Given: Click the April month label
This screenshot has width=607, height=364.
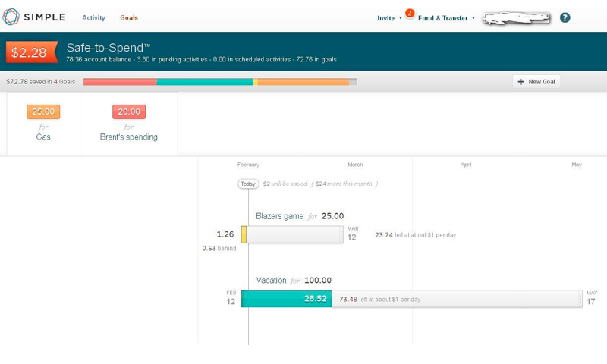Looking at the screenshot, I should [x=466, y=165].
